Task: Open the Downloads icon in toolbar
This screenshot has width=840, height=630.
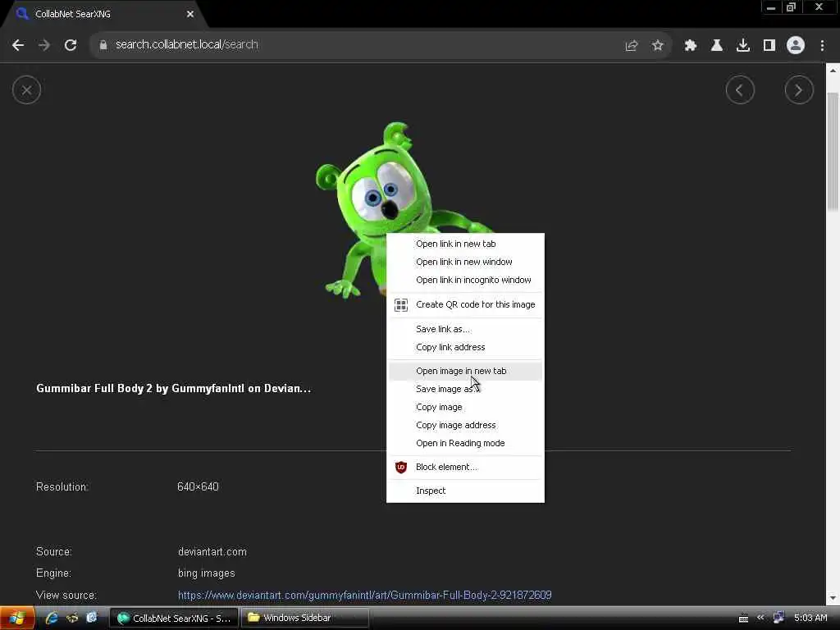Action: 743,46
